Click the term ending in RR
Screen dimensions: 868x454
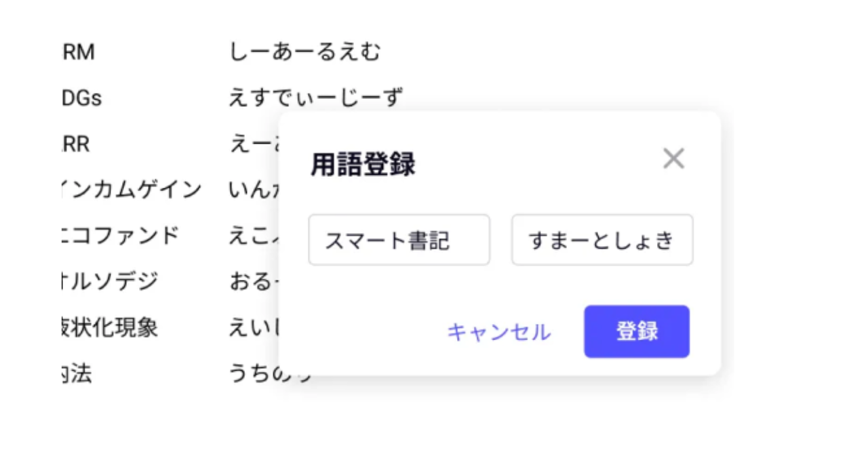pos(76,144)
